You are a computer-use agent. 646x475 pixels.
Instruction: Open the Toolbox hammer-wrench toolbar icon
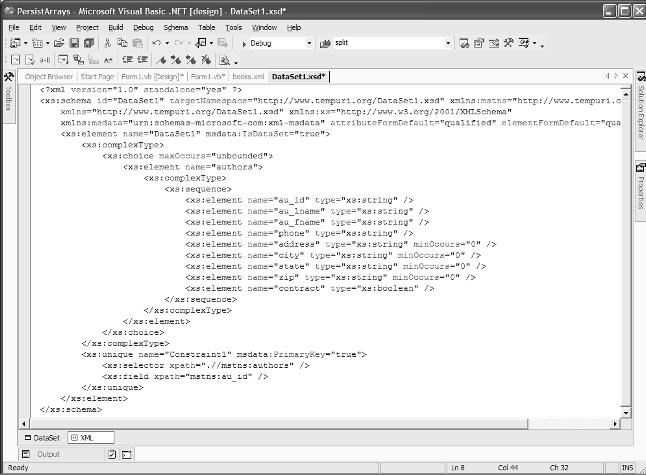coord(508,44)
